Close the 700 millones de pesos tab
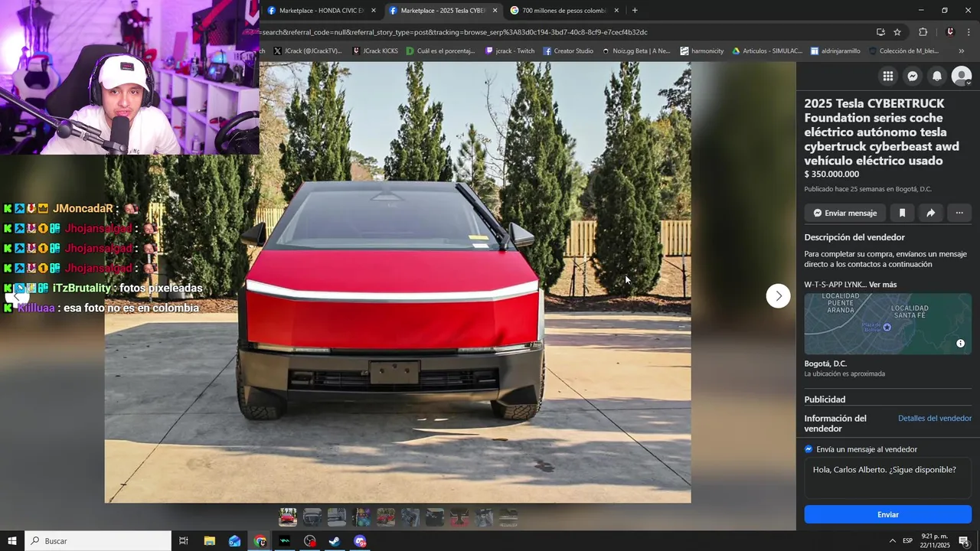Screen dimensions: 980x551 616,11
